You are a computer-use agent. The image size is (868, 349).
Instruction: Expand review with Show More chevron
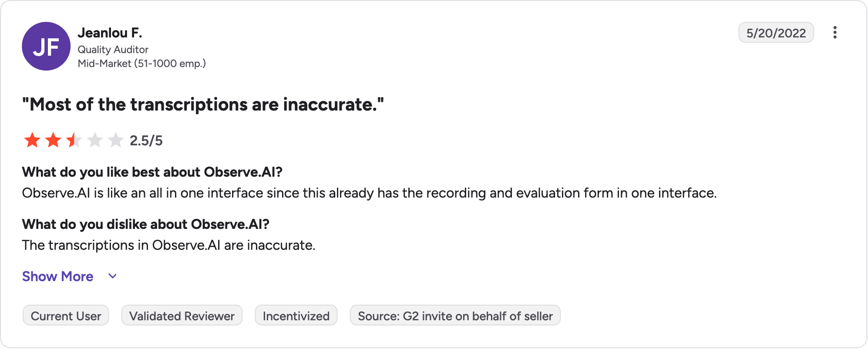pos(112,276)
